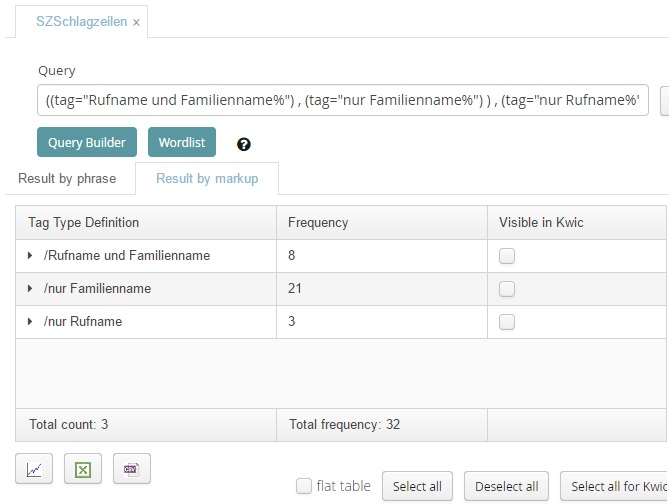
Task: Open the query help question mark
Action: (x=244, y=144)
